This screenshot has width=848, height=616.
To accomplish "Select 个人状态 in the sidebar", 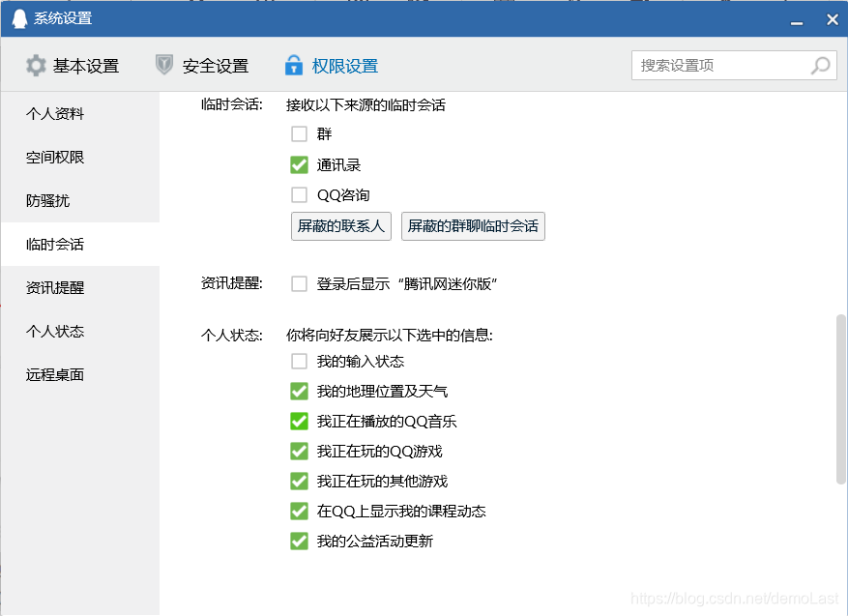I will click(80, 331).
